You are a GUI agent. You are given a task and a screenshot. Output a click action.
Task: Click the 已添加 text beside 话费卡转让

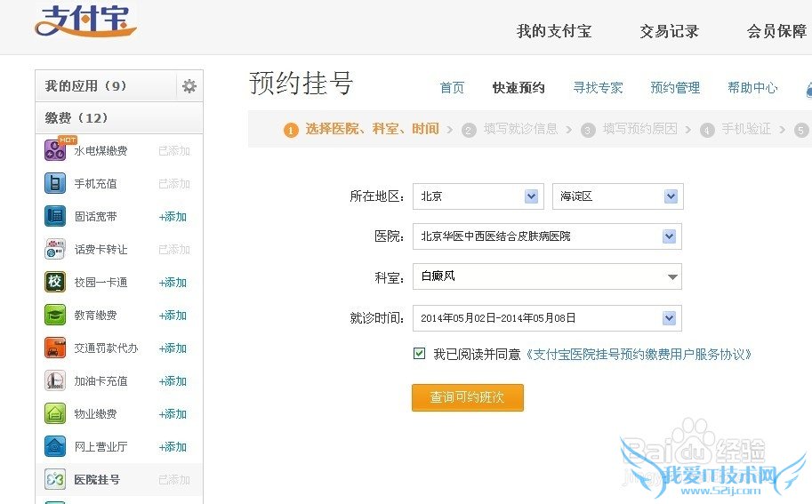pos(174,250)
